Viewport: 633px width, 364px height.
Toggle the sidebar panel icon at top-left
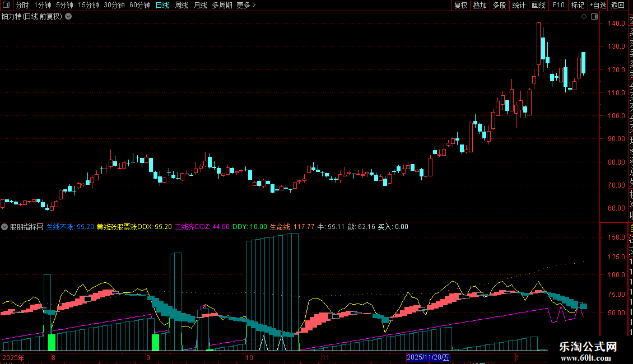[6, 5]
